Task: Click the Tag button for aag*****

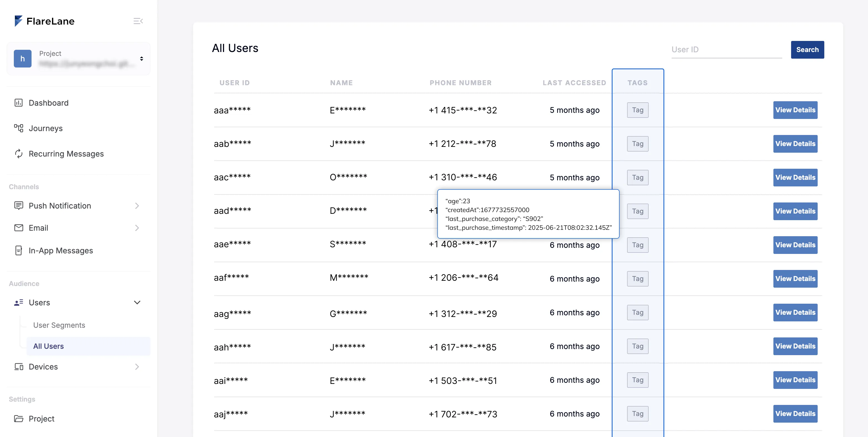Action: coord(638,312)
